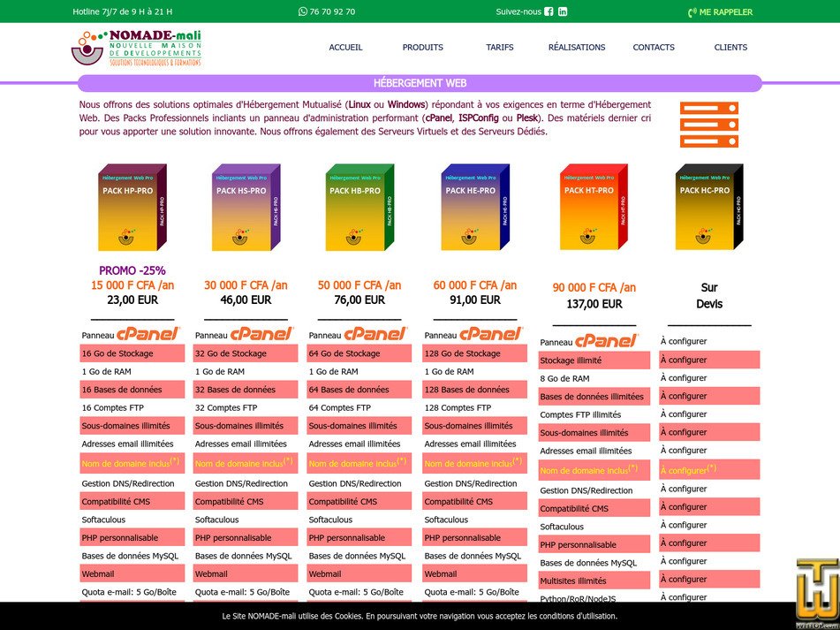Click the LinkedIn icon in the top bar
This screenshot has width=840, height=630.
pos(563,11)
